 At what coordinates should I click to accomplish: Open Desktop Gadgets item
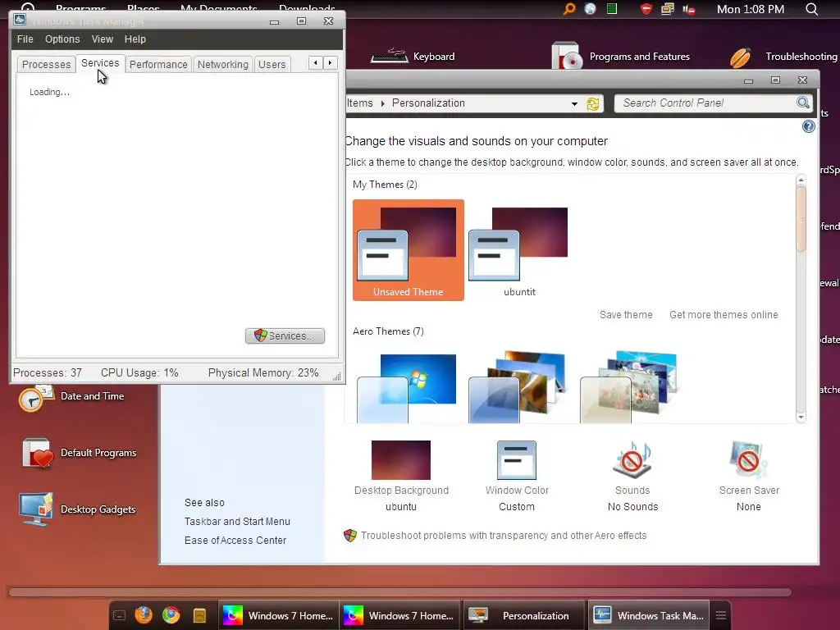point(78,509)
